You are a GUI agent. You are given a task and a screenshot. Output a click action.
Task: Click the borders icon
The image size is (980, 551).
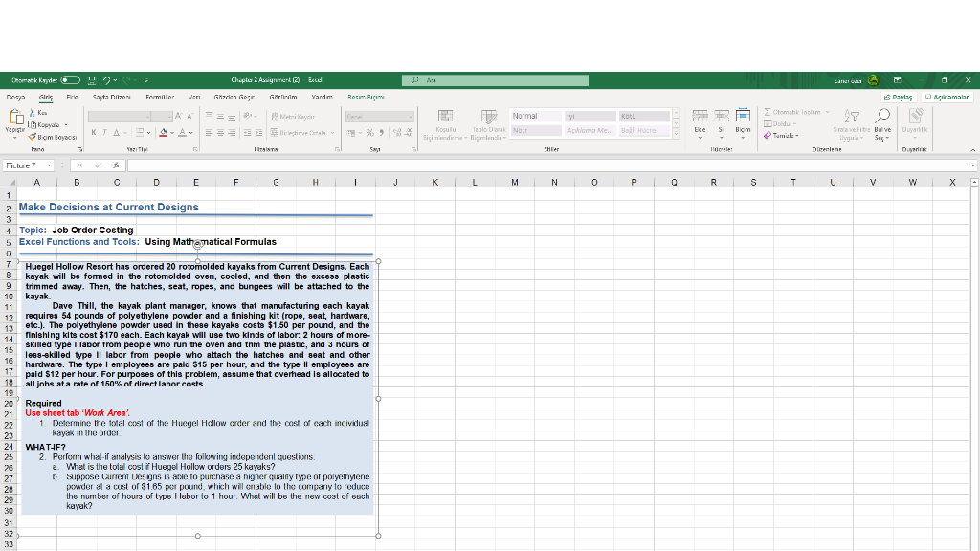140,132
